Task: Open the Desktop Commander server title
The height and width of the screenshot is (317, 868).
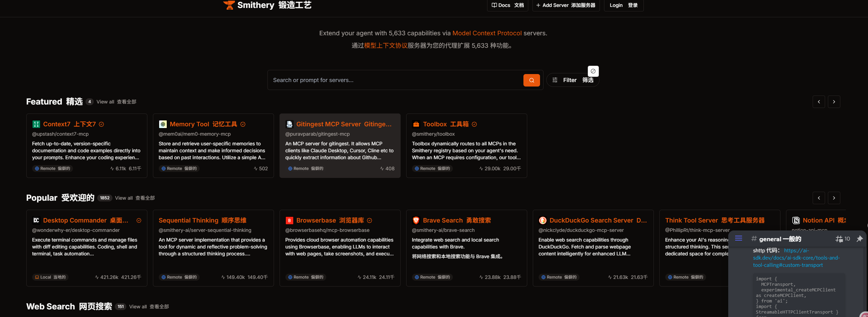Action: tap(85, 220)
